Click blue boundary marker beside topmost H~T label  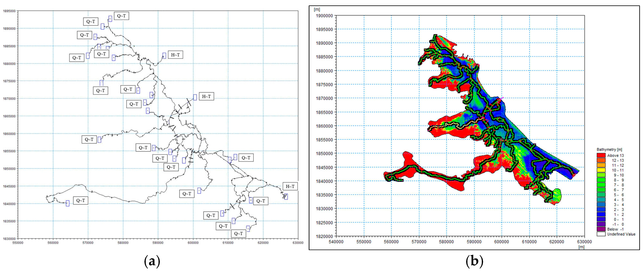[x=164, y=55]
